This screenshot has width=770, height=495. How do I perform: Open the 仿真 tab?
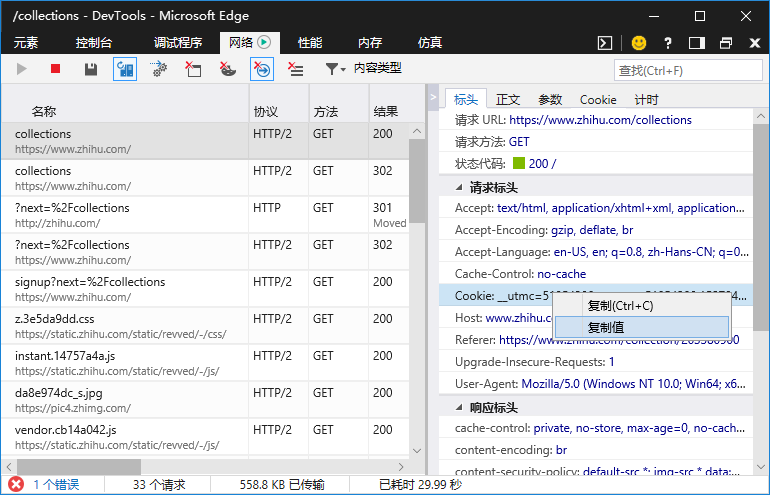pos(430,43)
